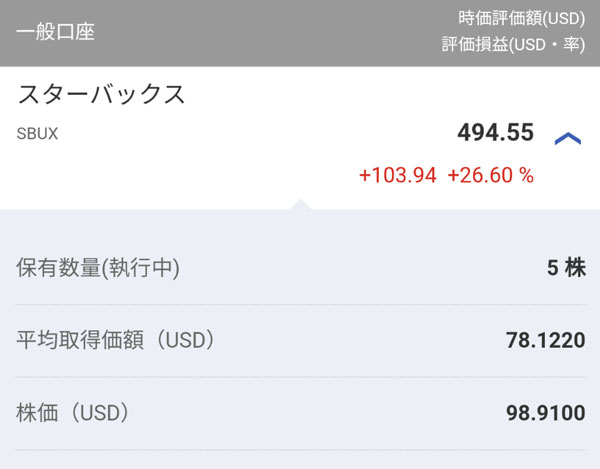This screenshot has width=600, height=469.
Task: Select the 平均取得価額（USD） label
Action: (x=116, y=340)
